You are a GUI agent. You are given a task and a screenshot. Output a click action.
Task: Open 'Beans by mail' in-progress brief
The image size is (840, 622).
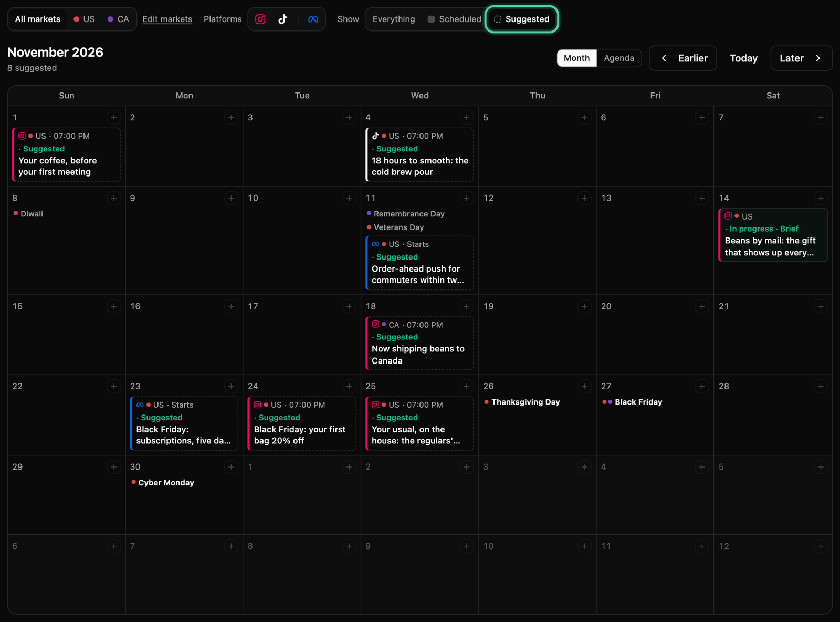pyautogui.click(x=773, y=235)
